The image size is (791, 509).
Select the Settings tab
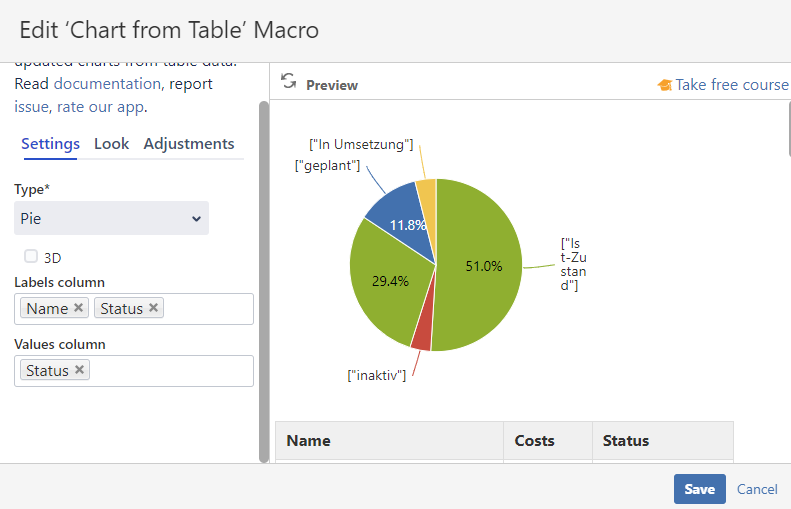click(50, 144)
